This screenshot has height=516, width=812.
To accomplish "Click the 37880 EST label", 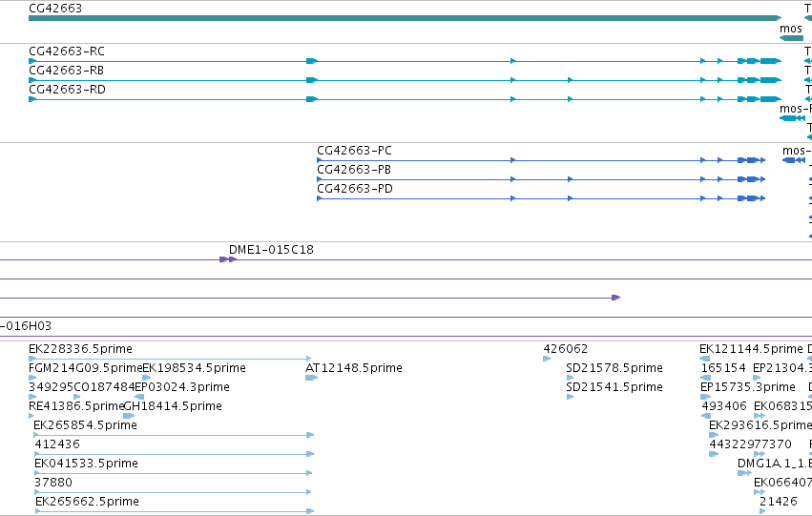I will click(x=53, y=483).
